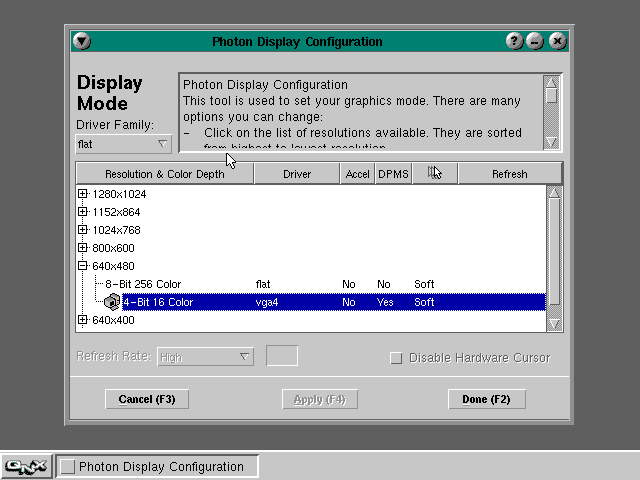Image resolution: width=640 pixels, height=480 pixels.
Task: Select the 1024x768 tree label
Action: point(116,230)
